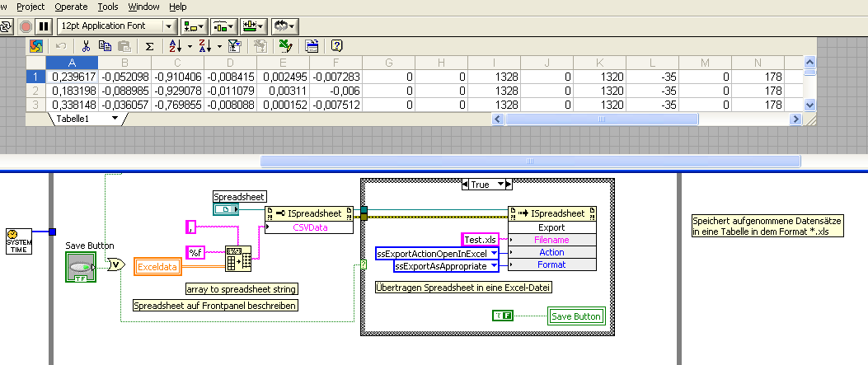Click the Save Button boolean terminal
The image size is (868, 365).
[x=80, y=267]
